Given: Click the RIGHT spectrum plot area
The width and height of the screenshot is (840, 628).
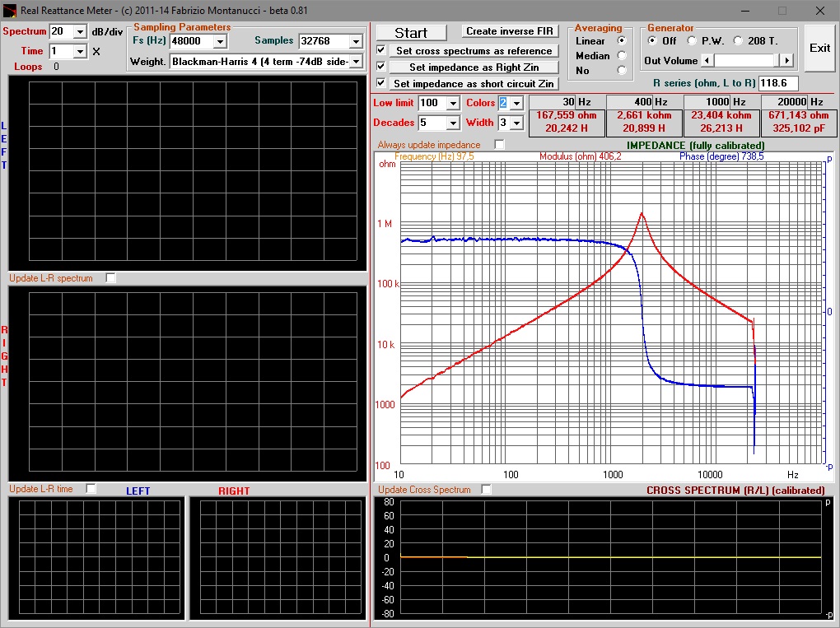Looking at the screenshot, I should tap(188, 384).
